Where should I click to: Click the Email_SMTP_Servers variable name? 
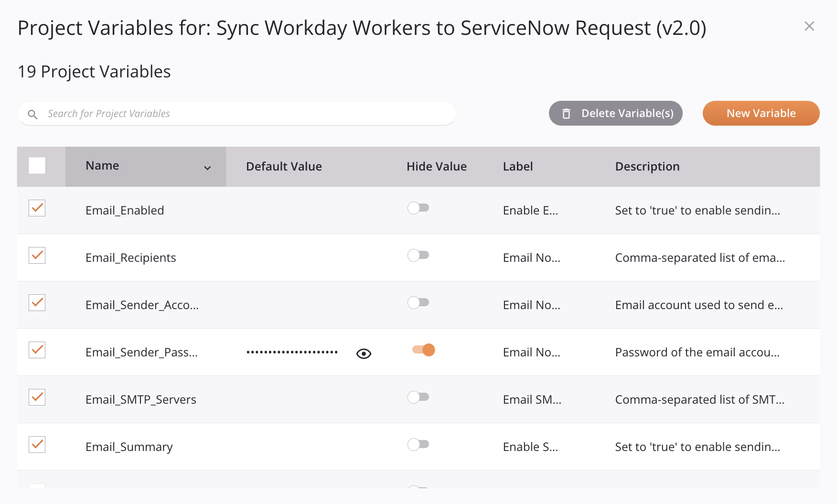tap(141, 399)
